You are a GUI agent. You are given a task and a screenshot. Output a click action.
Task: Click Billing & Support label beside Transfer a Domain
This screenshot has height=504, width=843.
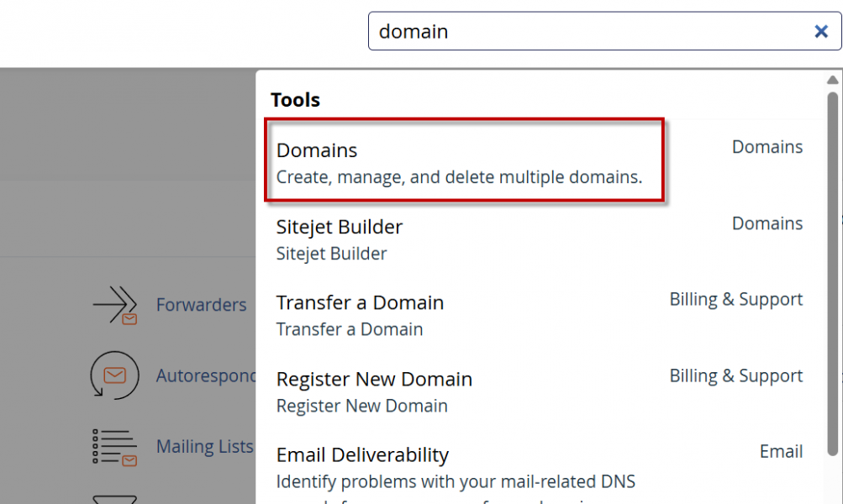coord(735,300)
